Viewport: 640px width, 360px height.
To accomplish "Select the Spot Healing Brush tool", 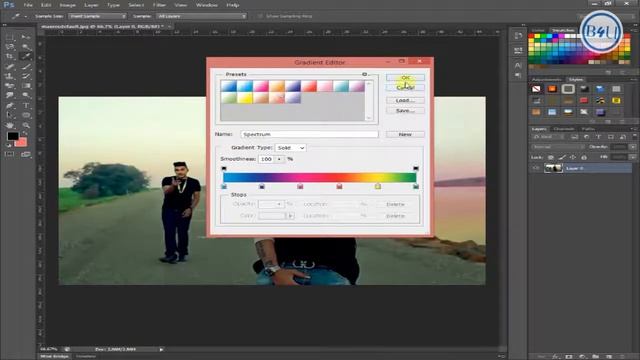I will [x=10, y=67].
